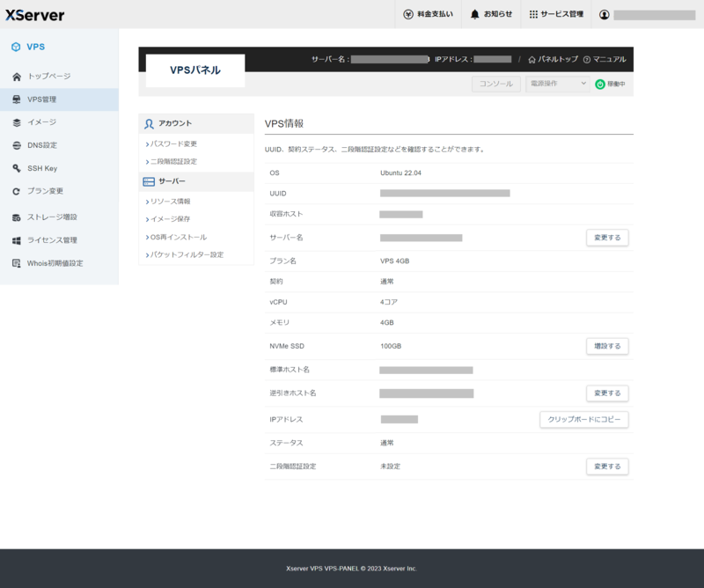Click the Windows icon beside ライセンス管理

(17, 240)
